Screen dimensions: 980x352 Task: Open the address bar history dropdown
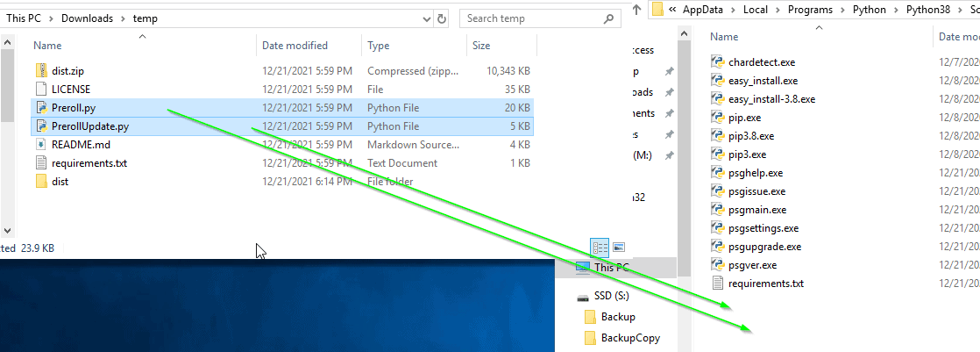427,18
